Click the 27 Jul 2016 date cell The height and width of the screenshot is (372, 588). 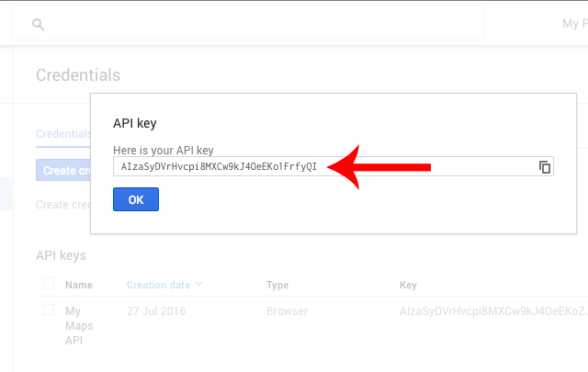[x=156, y=311]
